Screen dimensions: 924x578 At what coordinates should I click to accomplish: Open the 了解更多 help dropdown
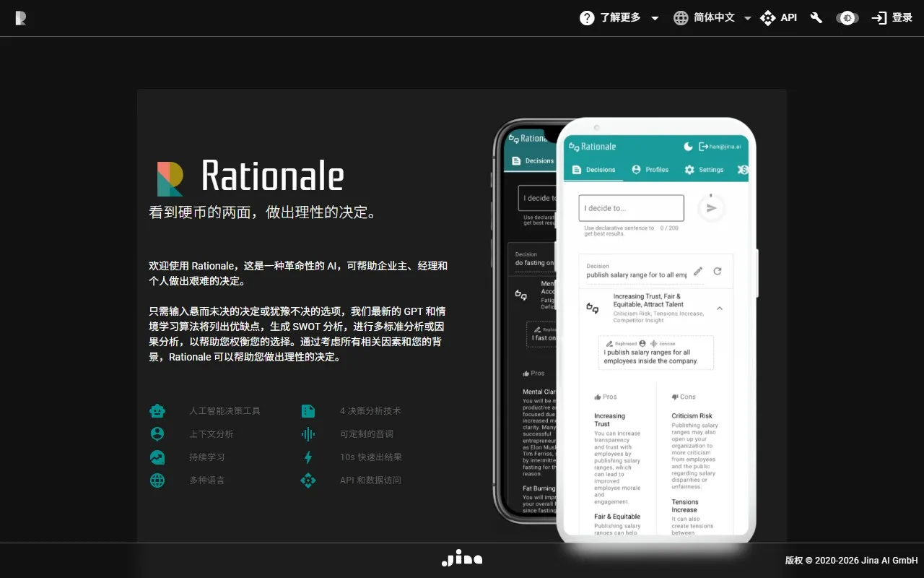click(x=619, y=18)
